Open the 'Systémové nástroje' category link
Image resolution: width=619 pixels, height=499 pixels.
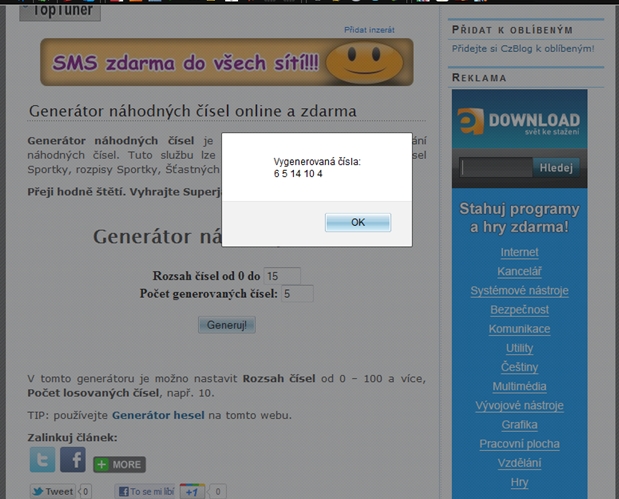[x=519, y=291]
